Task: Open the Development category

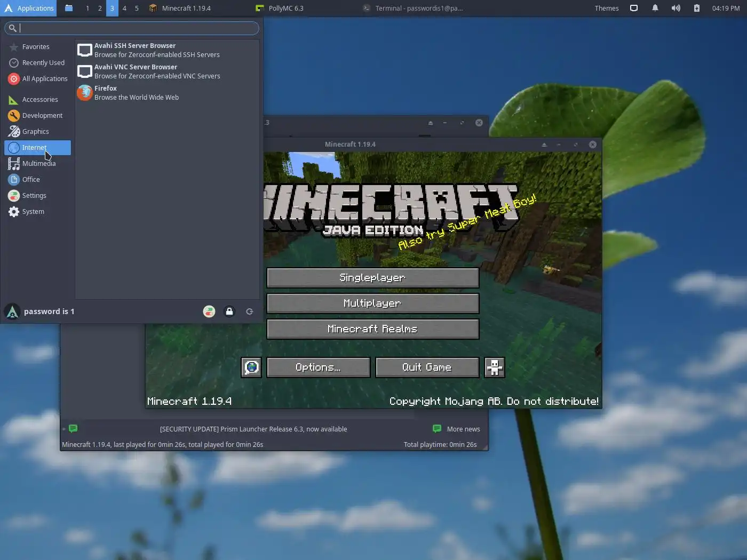Action: 37,116
